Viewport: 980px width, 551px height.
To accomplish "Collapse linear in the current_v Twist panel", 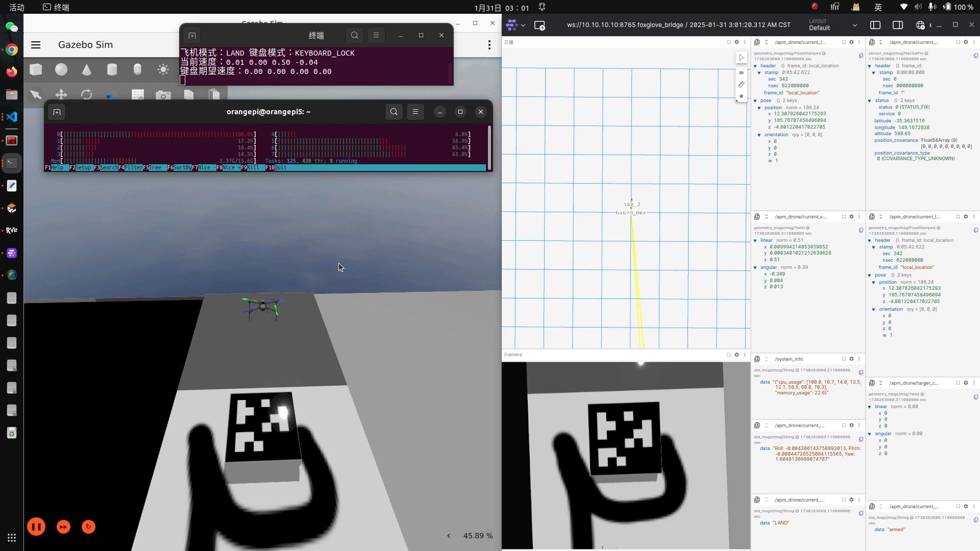I will [755, 240].
